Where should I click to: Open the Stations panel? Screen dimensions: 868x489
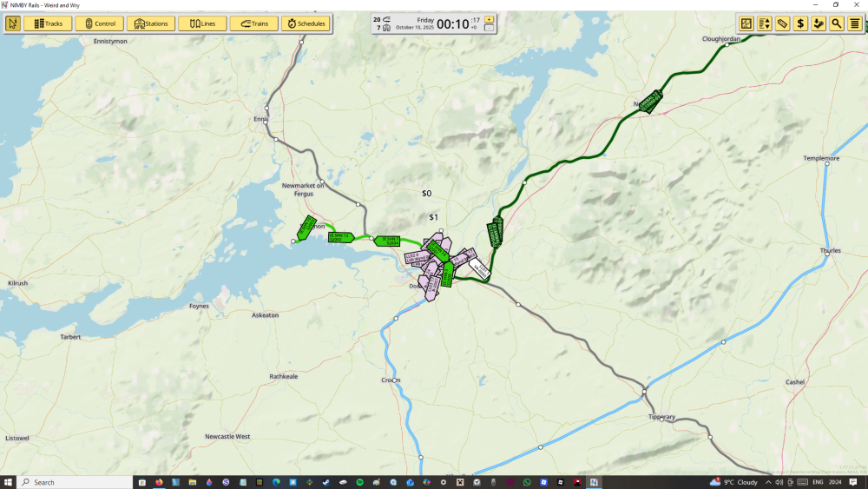click(x=150, y=23)
